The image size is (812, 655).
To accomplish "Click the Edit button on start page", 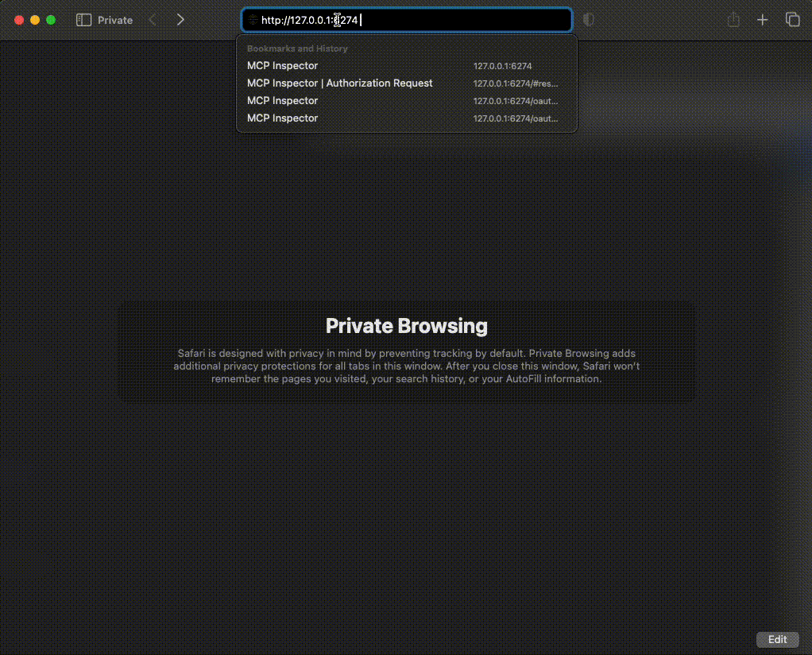I will (x=777, y=639).
